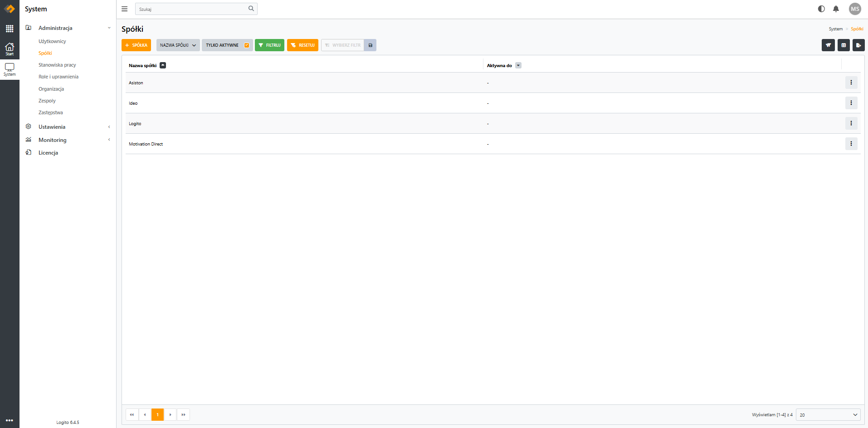Open Użytkownicy menu item
The width and height of the screenshot is (868, 428).
coord(52,41)
